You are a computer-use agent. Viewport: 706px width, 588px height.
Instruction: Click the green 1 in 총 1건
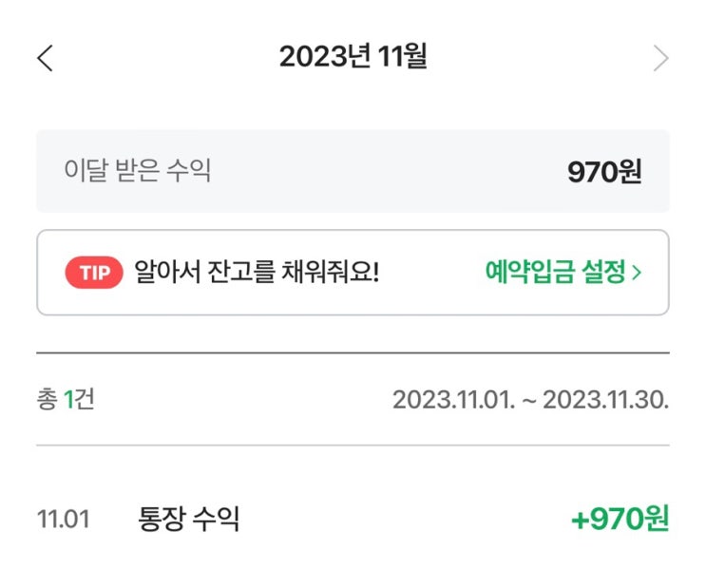[x=68, y=400]
